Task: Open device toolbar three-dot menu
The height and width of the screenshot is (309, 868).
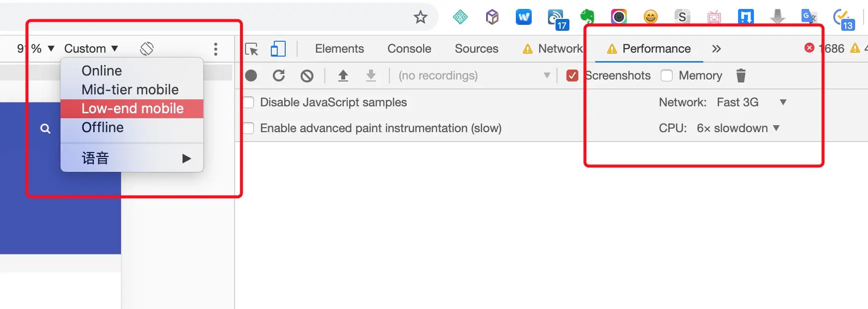Action: click(215, 49)
